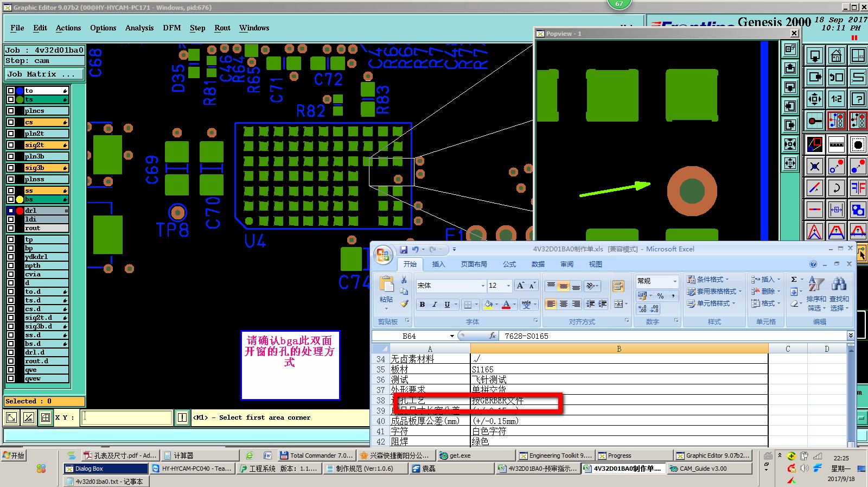The image size is (868, 487).
Task: Click fill color yellow swatch in Excel
Action: (x=488, y=305)
